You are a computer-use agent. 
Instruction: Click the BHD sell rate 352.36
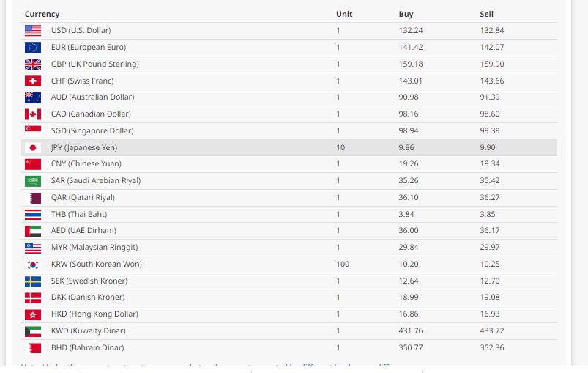492,347
